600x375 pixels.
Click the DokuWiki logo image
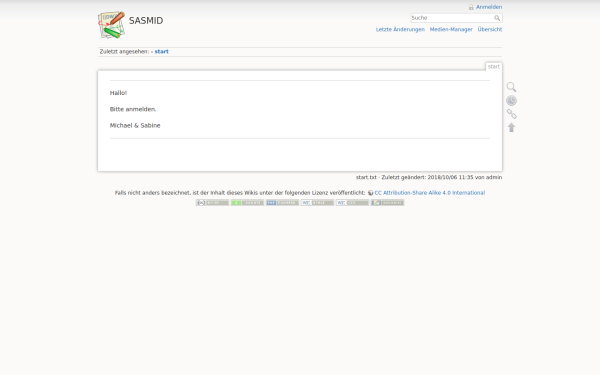coord(111,25)
